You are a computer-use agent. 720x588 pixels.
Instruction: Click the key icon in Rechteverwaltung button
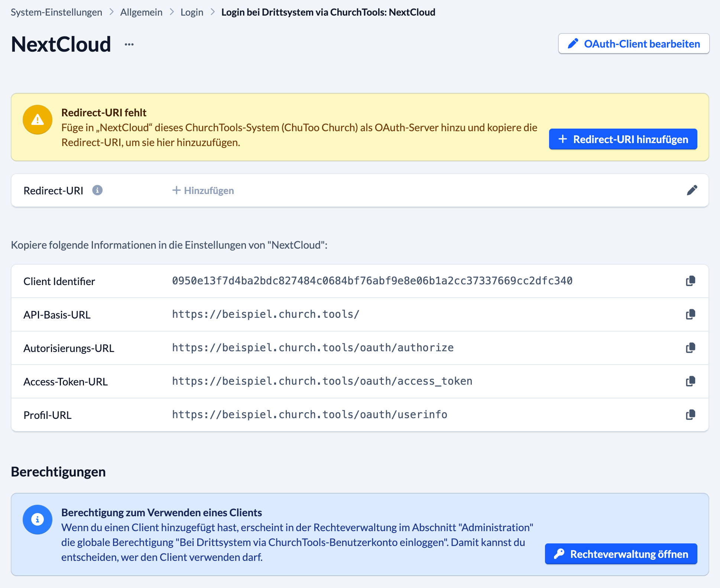click(x=560, y=554)
